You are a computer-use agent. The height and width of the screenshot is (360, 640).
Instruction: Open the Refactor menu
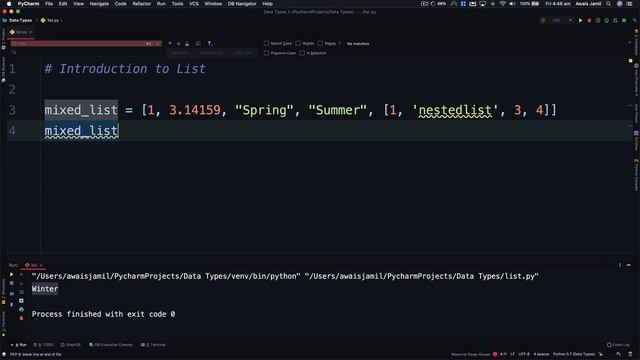[x=142, y=4]
